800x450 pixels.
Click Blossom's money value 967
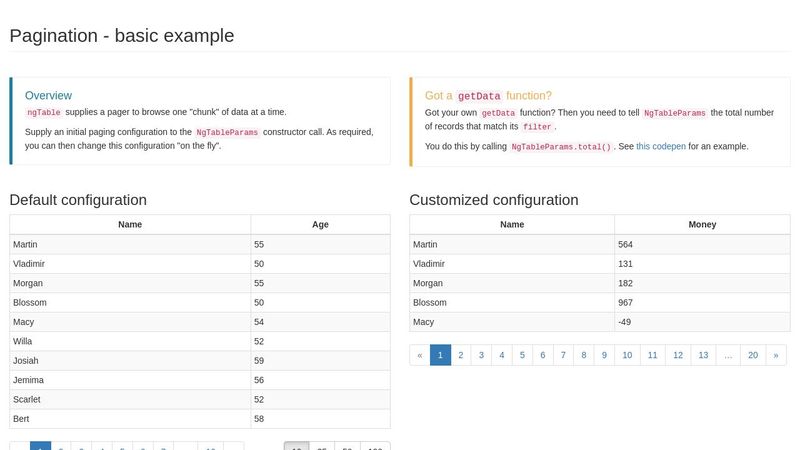626,302
